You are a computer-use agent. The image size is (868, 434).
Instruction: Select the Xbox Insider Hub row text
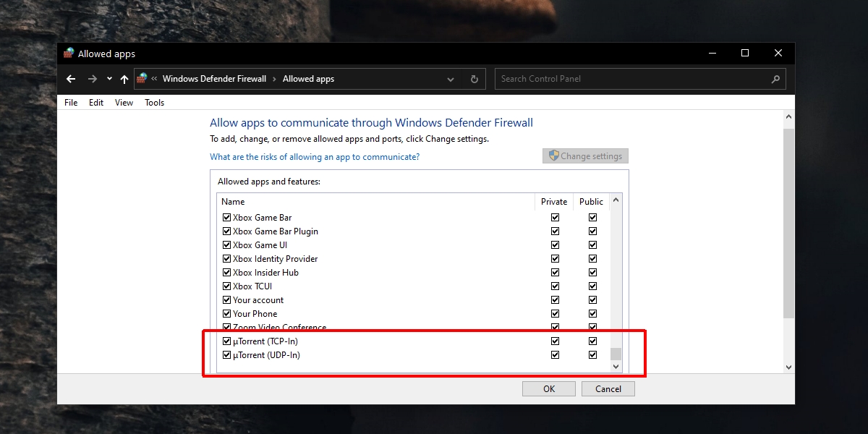265,273
